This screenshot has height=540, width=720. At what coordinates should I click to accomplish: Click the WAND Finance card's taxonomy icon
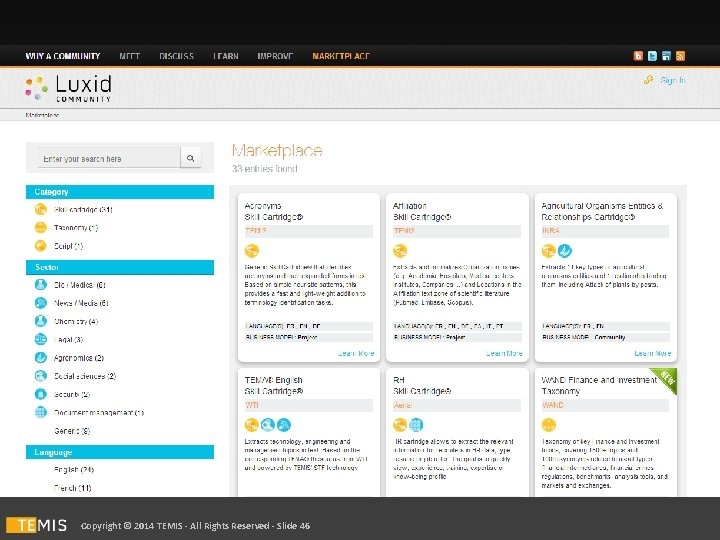549,425
